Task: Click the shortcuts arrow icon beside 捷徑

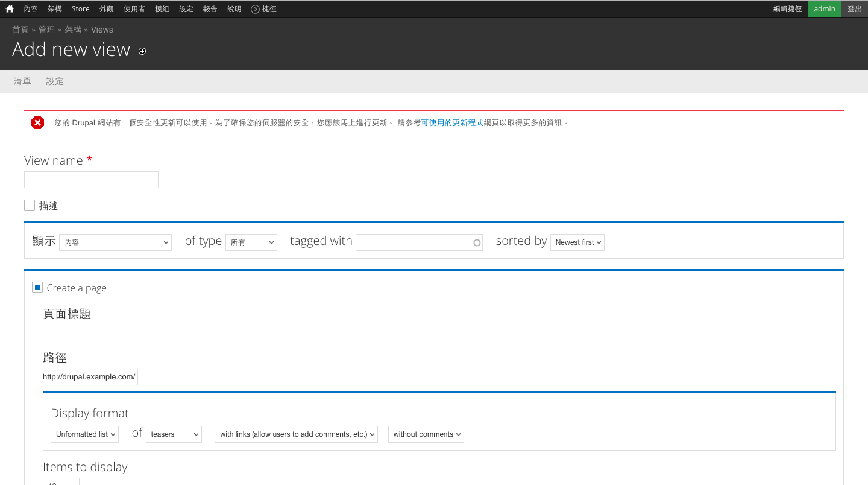Action: 255,9
